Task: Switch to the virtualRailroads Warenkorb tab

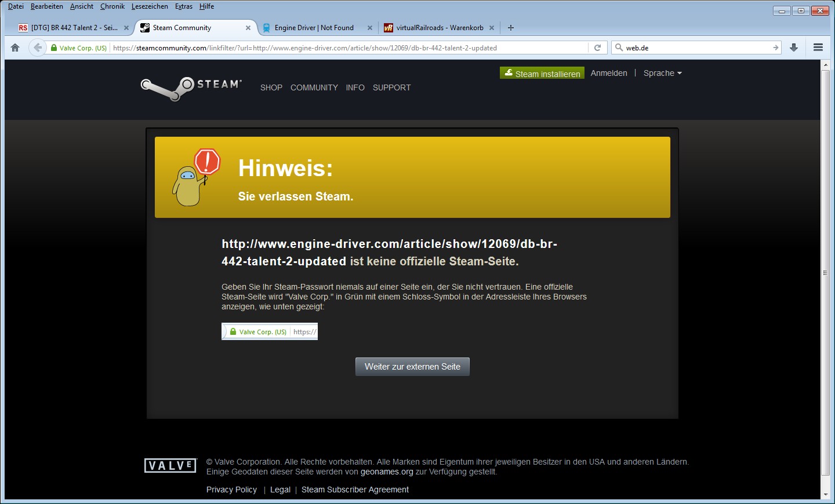Action: pyautogui.click(x=440, y=28)
